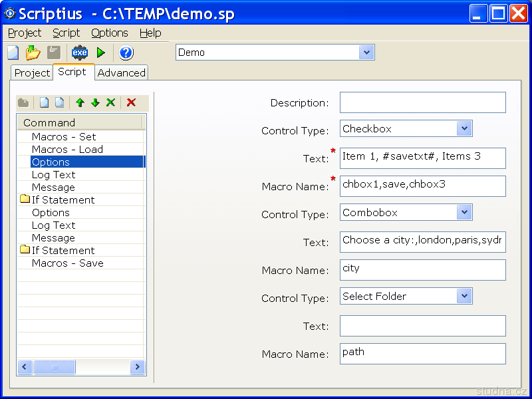The width and height of the screenshot is (532, 399).
Task: Click the green move down arrow
Action: tap(95, 102)
